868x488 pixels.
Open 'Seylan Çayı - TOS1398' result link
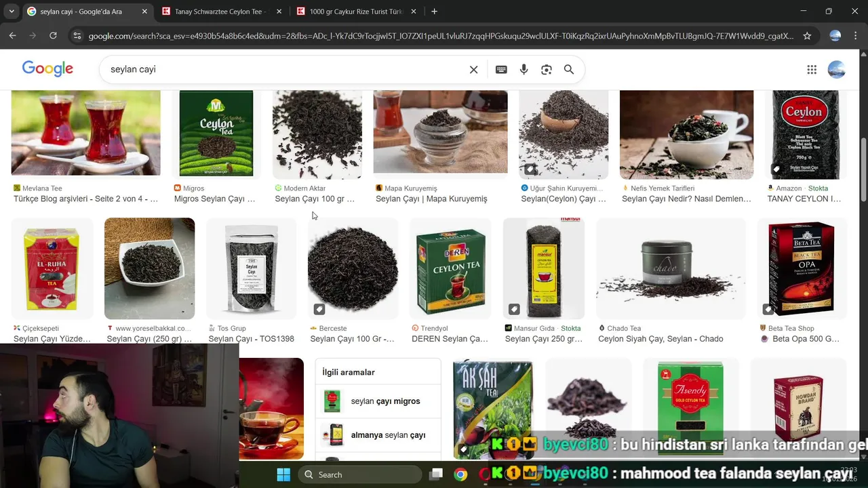tap(251, 339)
